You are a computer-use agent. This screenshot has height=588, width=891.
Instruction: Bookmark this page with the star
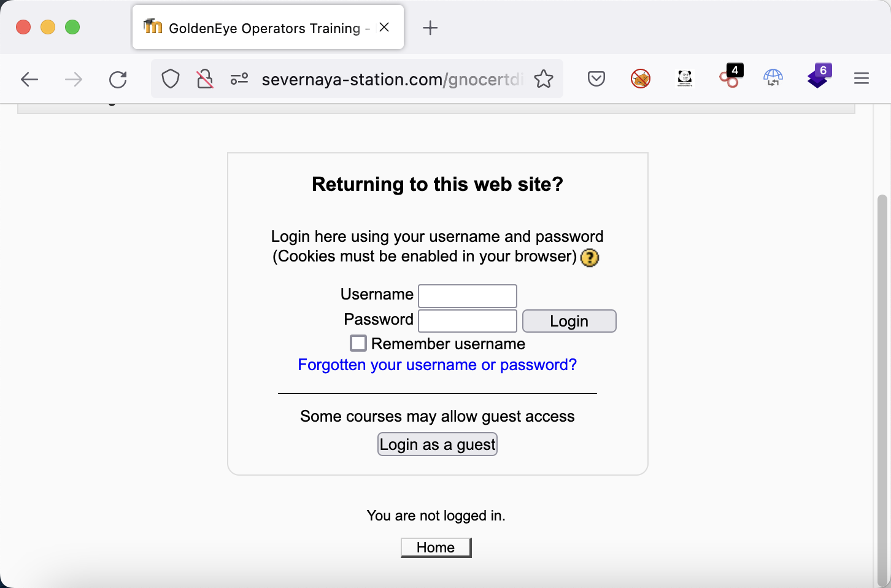click(x=544, y=79)
